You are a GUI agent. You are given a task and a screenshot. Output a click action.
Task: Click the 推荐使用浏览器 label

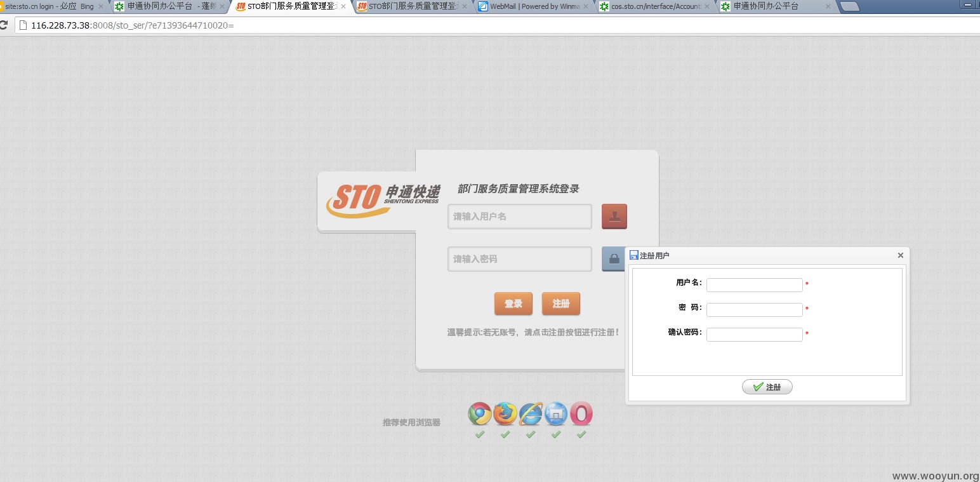pyautogui.click(x=411, y=422)
